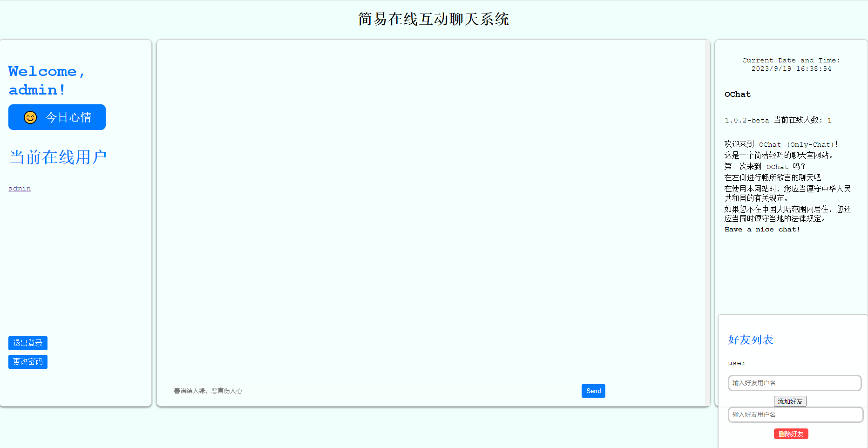Click the current date and time display
Screen dimensions: 868x448
(x=791, y=64)
